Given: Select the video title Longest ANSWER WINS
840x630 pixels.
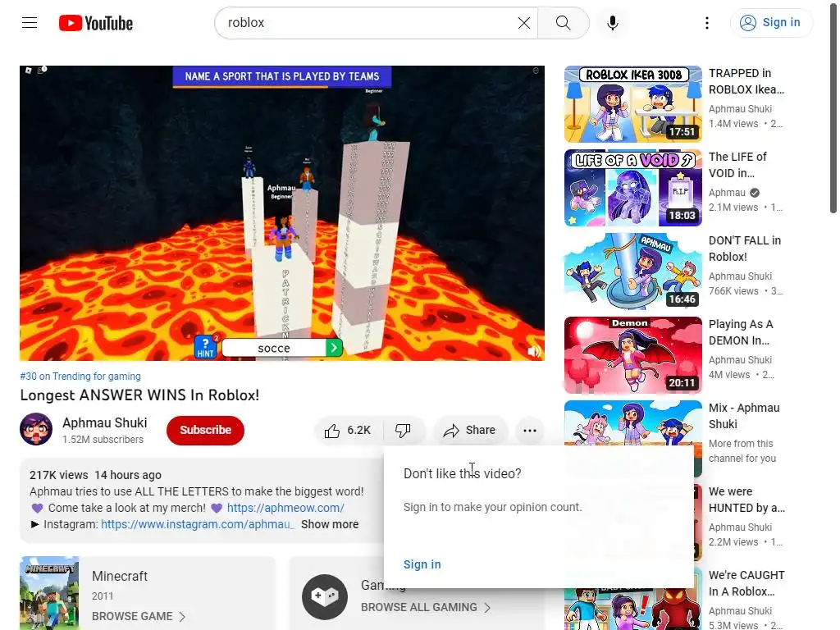Looking at the screenshot, I should click(139, 395).
